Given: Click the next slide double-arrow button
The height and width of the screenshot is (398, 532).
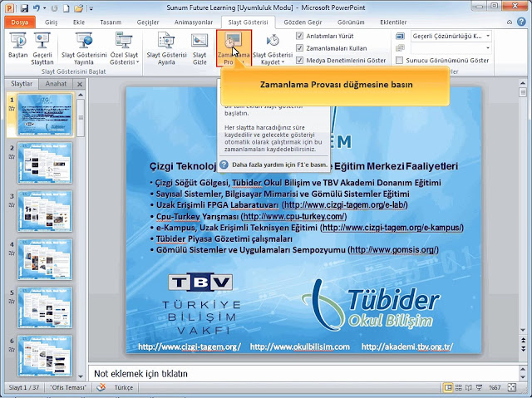Looking at the screenshot, I should 523,348.
